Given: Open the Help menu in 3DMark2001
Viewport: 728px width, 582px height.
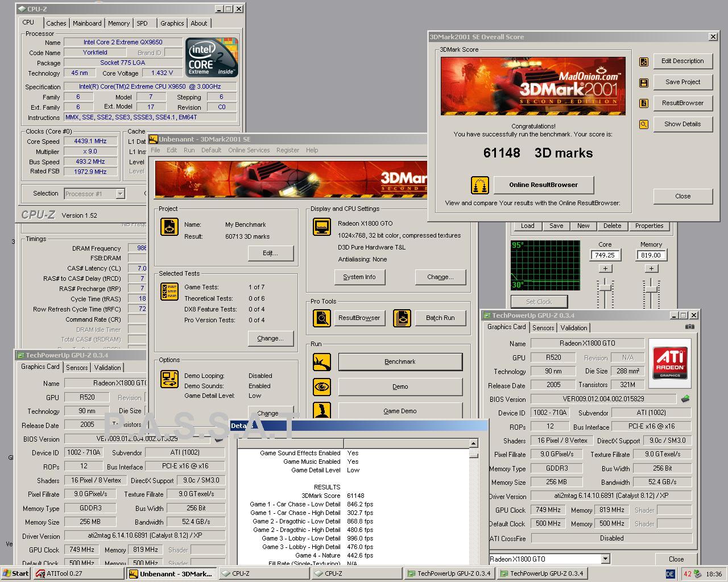Looking at the screenshot, I should [x=312, y=150].
